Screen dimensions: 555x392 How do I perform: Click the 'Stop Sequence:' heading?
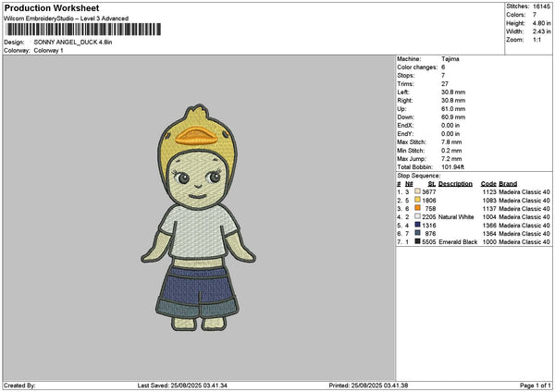pos(419,176)
